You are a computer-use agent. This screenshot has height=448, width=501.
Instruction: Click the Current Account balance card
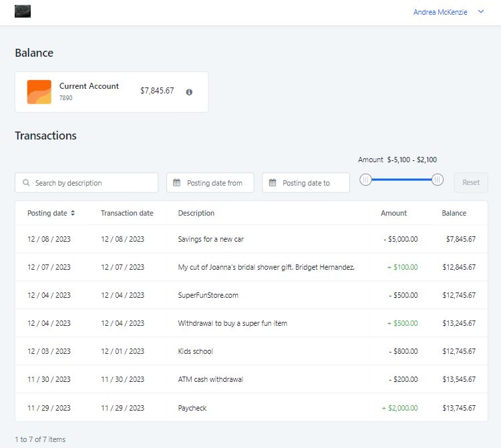click(112, 92)
